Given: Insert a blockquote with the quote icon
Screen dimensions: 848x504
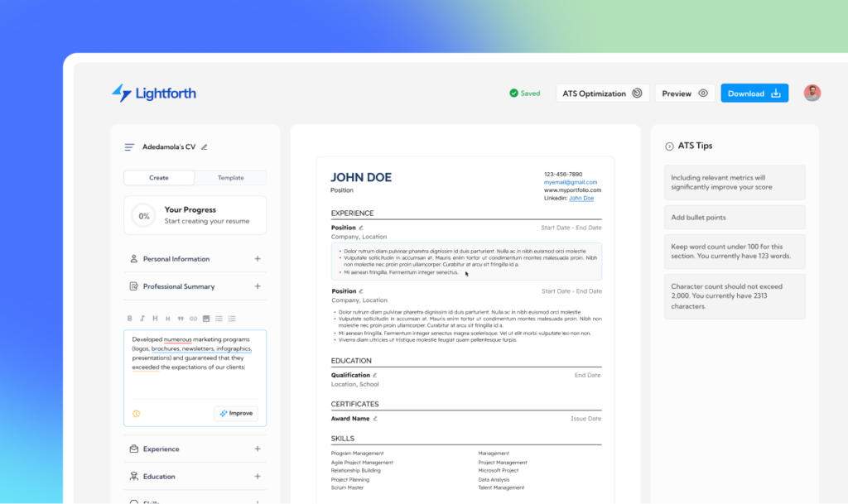Looking at the screenshot, I should tap(181, 319).
